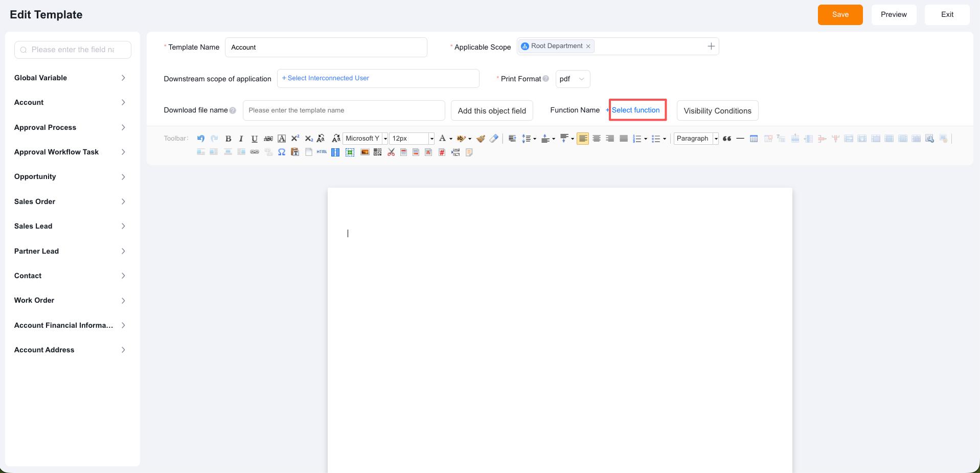Toggle italic formatting
Viewport: 980px width, 473px height.
241,139
